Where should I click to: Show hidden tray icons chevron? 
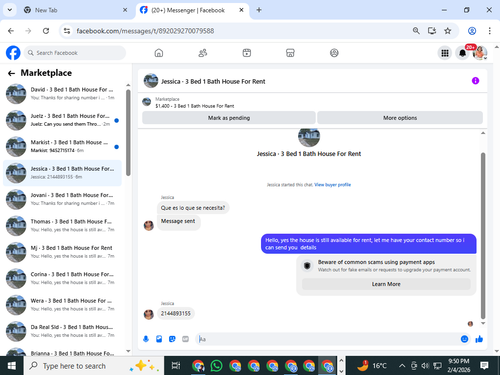click(x=402, y=366)
